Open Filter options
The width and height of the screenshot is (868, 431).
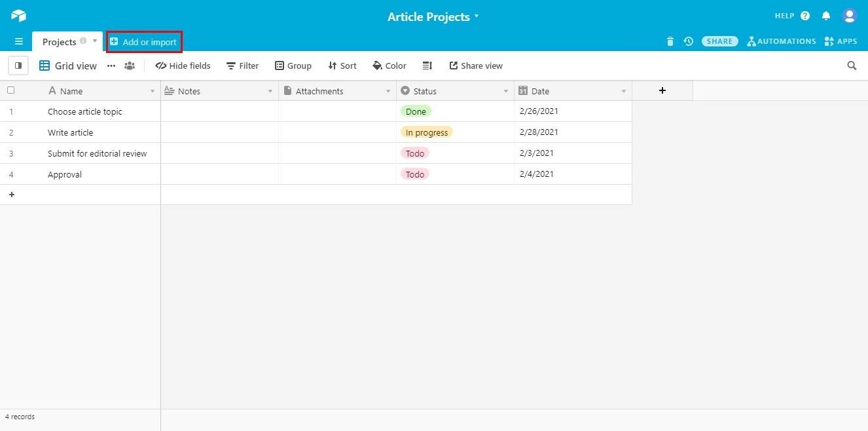tap(242, 66)
